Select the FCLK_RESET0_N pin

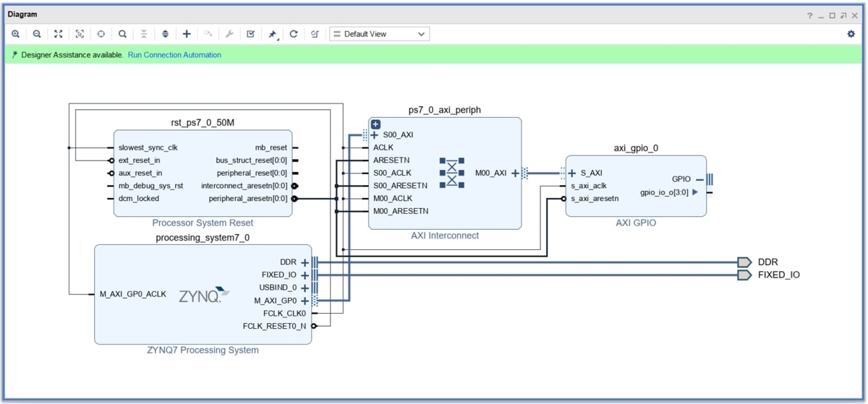[x=275, y=326]
